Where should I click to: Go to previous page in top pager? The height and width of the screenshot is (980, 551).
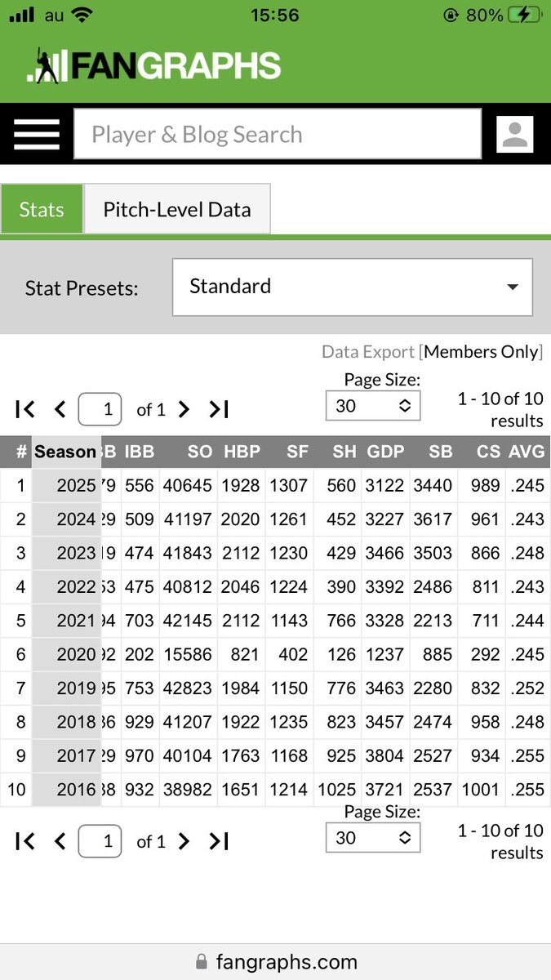[60, 409]
